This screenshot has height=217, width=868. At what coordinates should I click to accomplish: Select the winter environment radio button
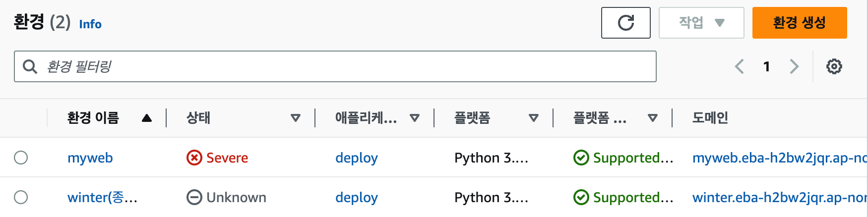pyautogui.click(x=21, y=197)
